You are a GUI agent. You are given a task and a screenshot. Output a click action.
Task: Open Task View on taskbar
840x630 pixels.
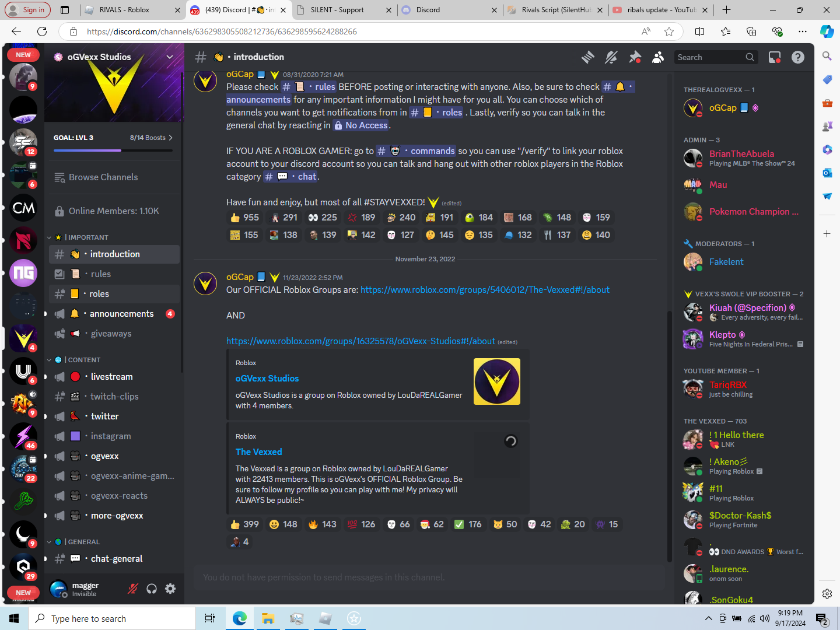(x=210, y=618)
